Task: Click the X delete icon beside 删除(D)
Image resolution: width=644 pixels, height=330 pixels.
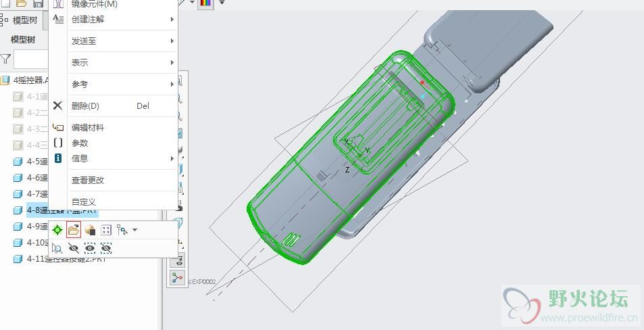Action: point(58,105)
